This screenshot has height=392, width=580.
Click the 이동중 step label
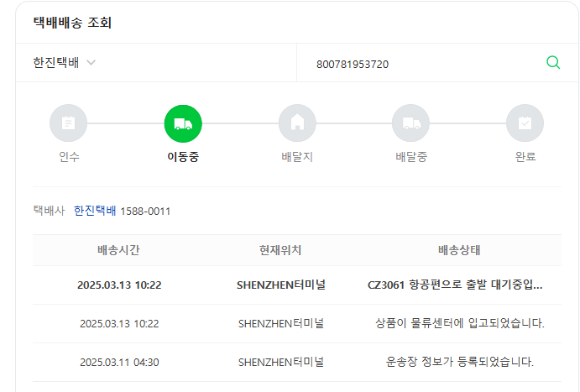click(x=183, y=157)
